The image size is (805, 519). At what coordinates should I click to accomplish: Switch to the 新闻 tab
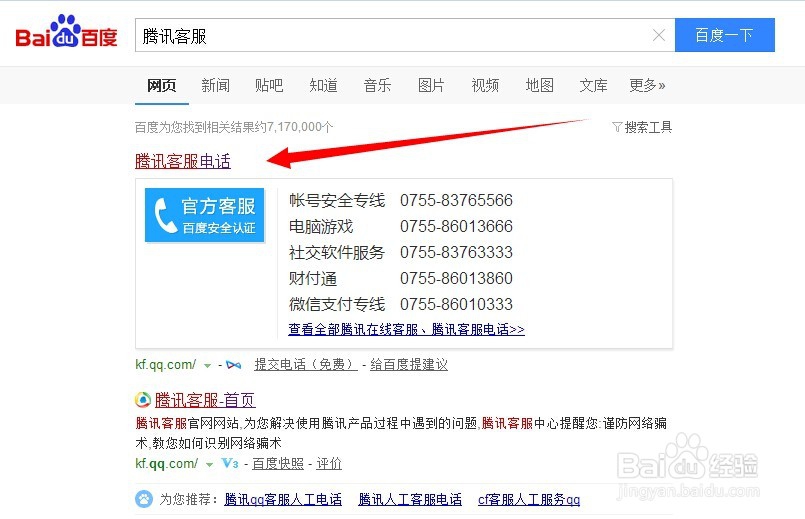click(216, 85)
